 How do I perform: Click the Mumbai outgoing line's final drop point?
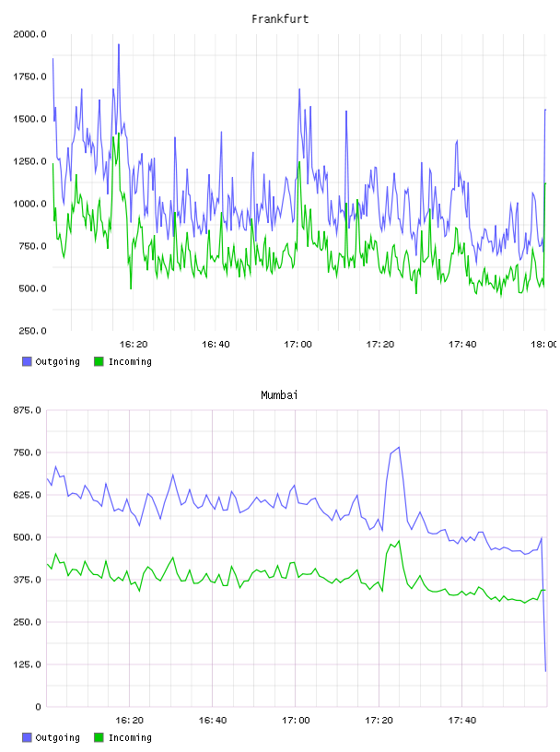545,671
